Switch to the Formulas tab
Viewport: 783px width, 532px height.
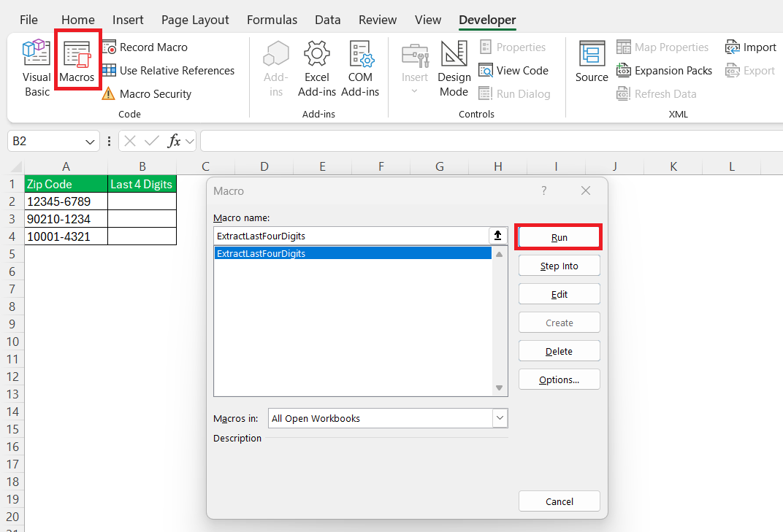click(x=272, y=20)
